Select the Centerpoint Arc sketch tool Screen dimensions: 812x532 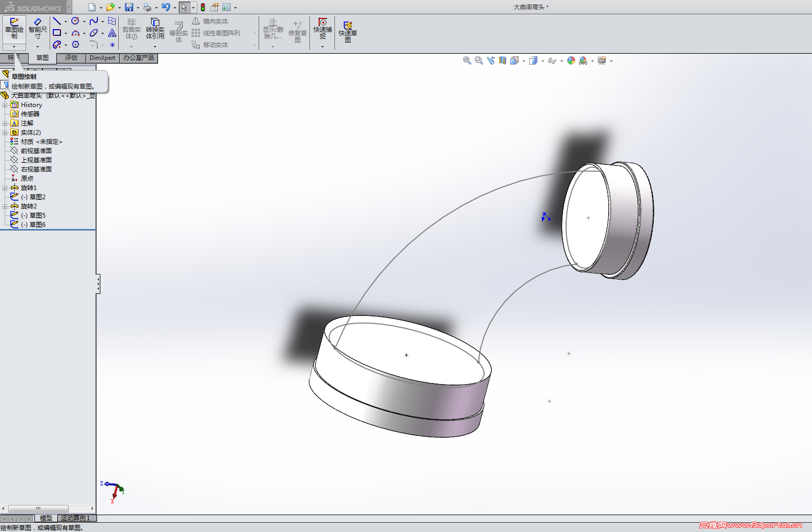point(75,33)
